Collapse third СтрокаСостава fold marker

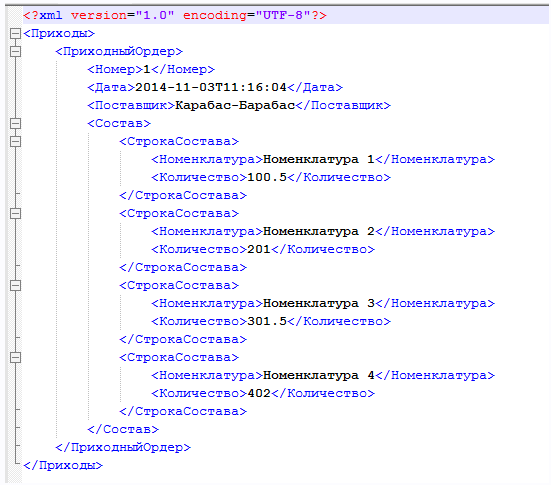(15, 285)
